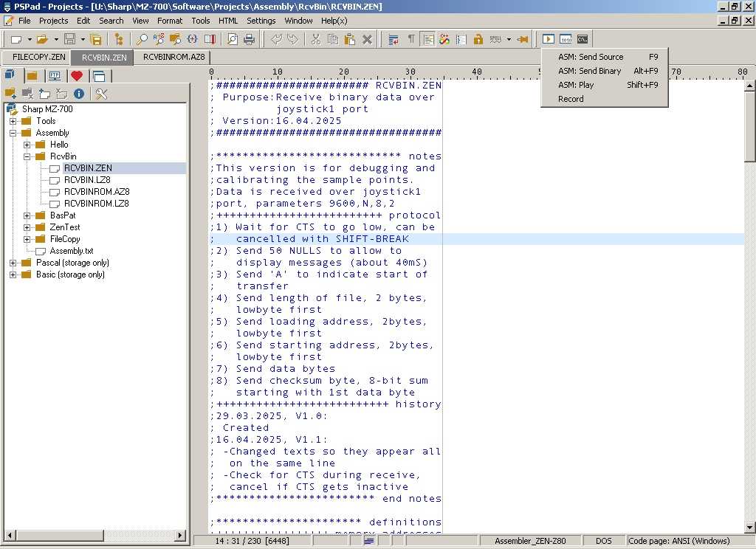Select RCVBIN.LZ8 in project tree
This screenshot has width=756, height=549.
pos(87,180)
